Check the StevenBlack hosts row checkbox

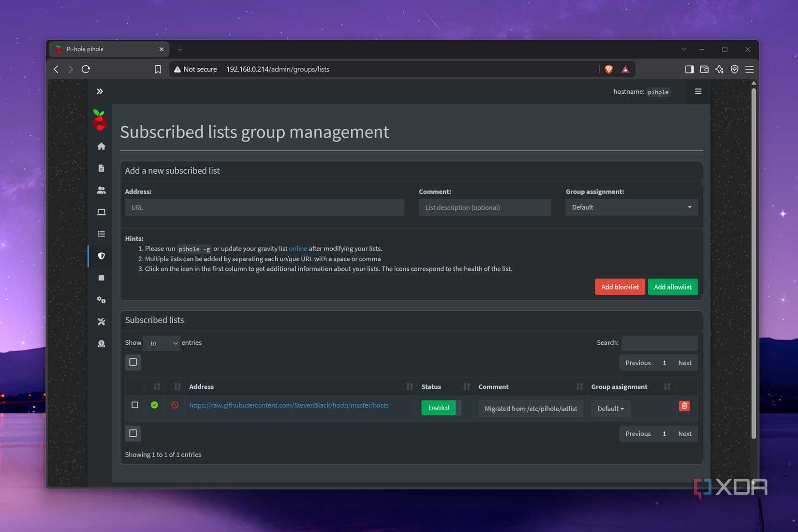tap(135, 405)
